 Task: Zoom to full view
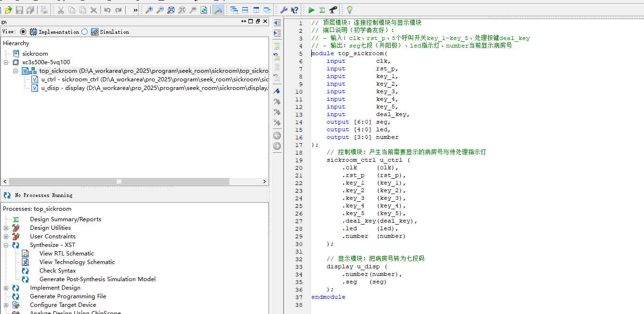(x=171, y=10)
